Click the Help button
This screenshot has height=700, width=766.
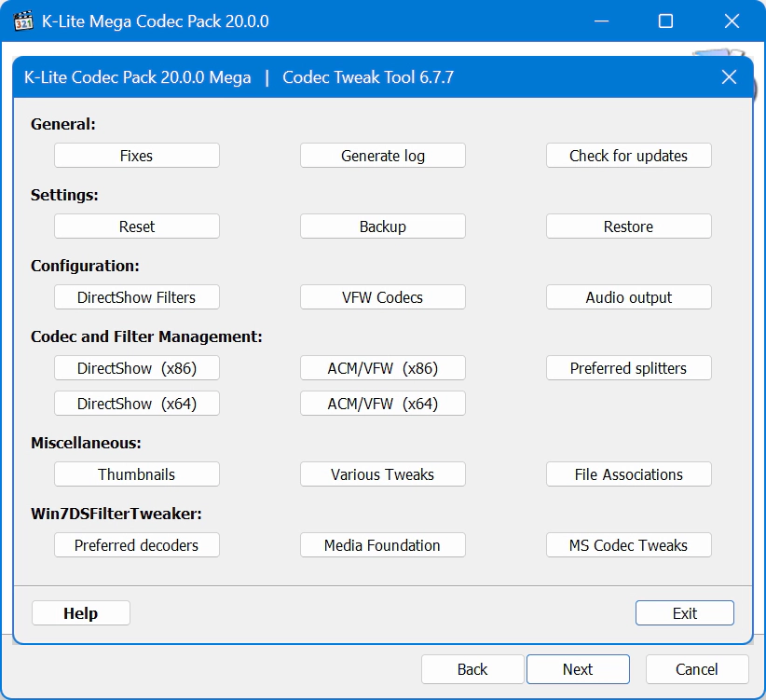coord(81,613)
